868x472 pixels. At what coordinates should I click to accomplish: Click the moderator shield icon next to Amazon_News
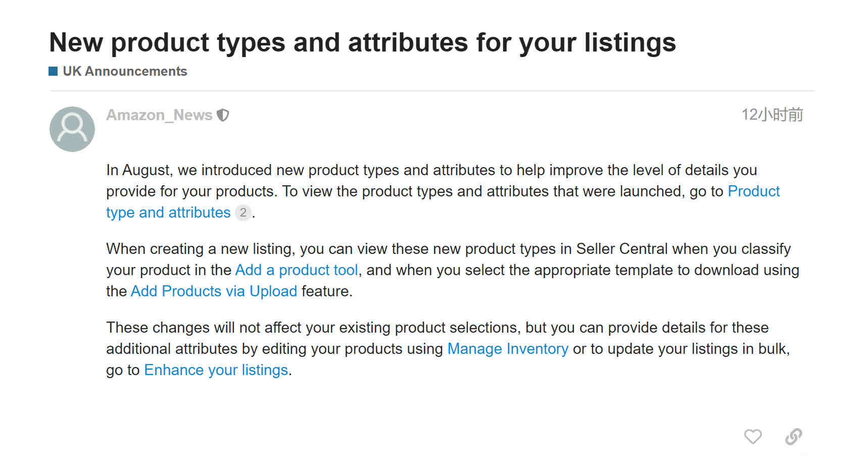pos(223,115)
